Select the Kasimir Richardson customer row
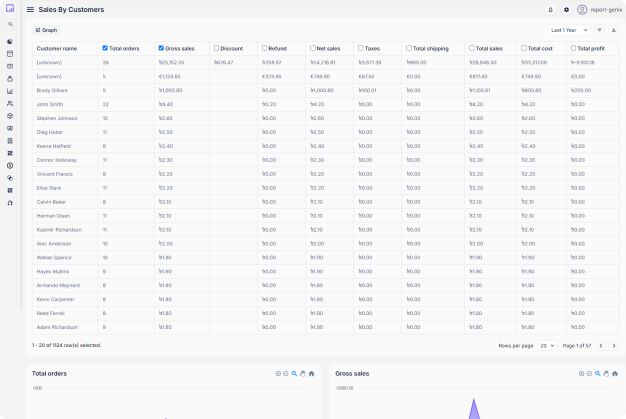 click(x=325, y=230)
